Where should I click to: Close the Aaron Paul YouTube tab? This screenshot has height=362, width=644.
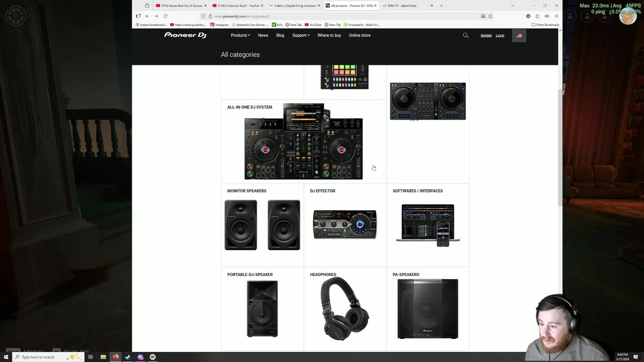coord(205,6)
